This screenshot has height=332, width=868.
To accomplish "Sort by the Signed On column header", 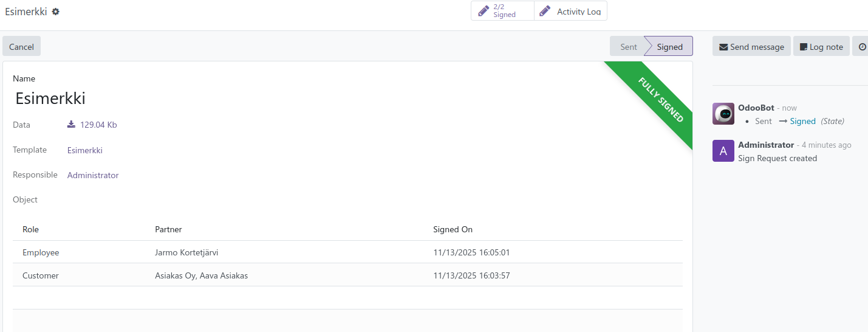I will point(453,229).
